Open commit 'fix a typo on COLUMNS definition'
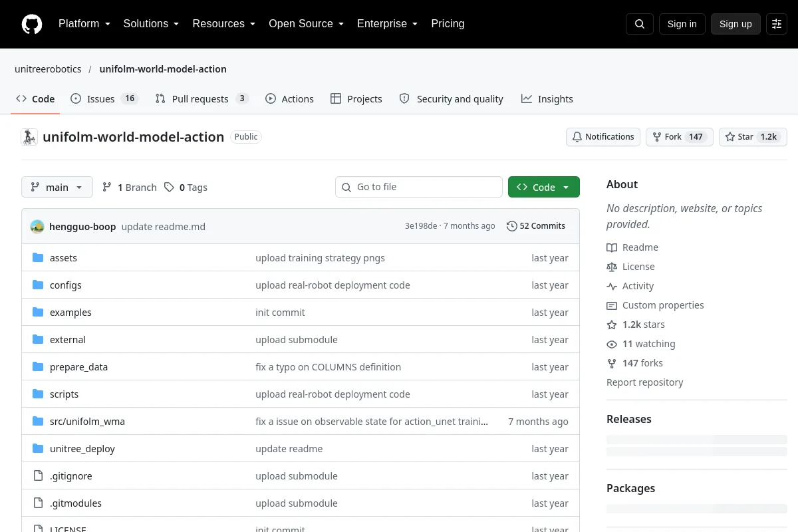The height and width of the screenshot is (532, 798). point(329,367)
